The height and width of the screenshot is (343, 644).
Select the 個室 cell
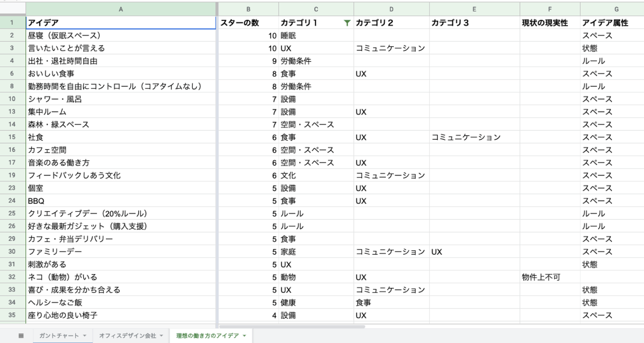121,188
